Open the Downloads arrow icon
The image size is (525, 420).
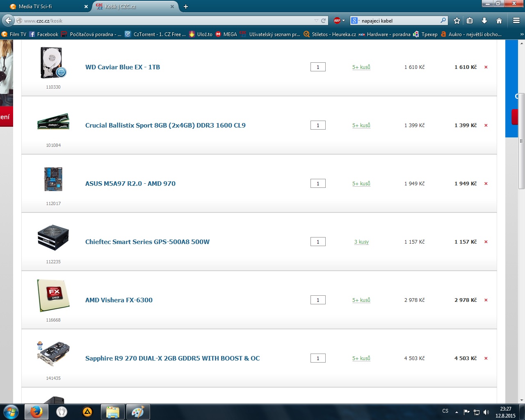click(x=484, y=21)
